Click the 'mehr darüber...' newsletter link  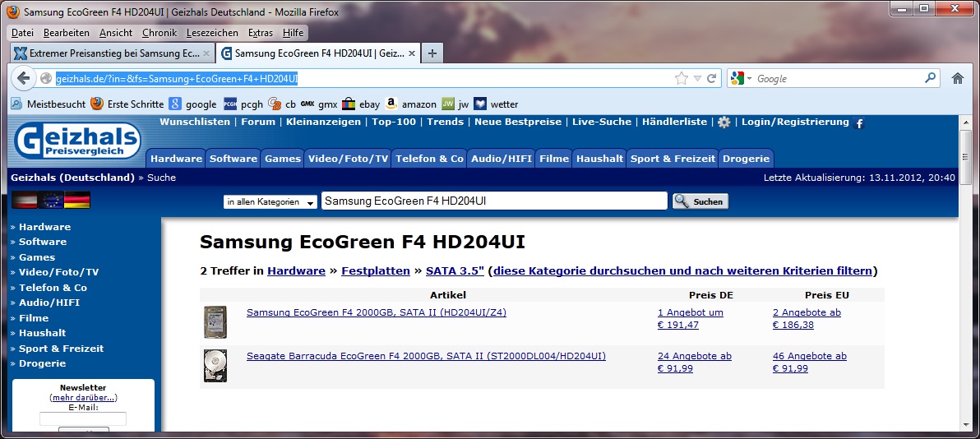pos(83,398)
